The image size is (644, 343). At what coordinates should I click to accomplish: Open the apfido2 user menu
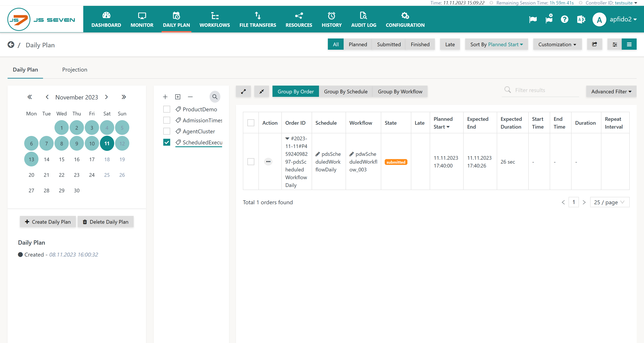pos(623,19)
